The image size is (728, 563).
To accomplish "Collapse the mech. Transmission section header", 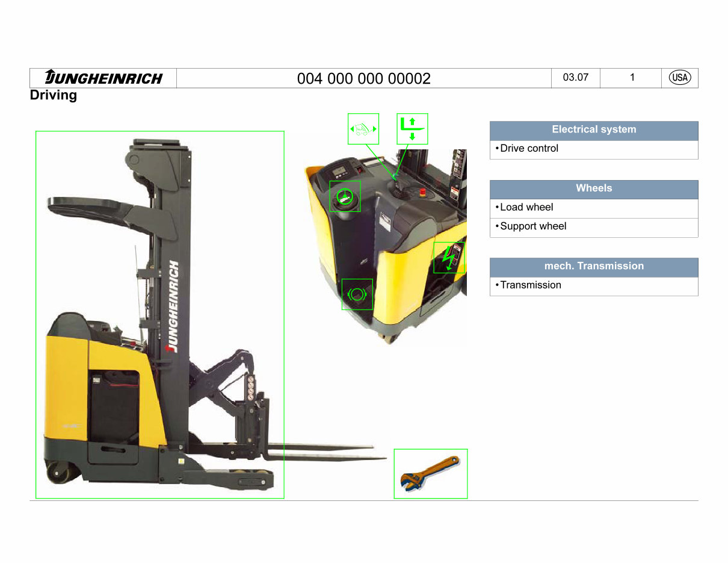I will point(593,266).
